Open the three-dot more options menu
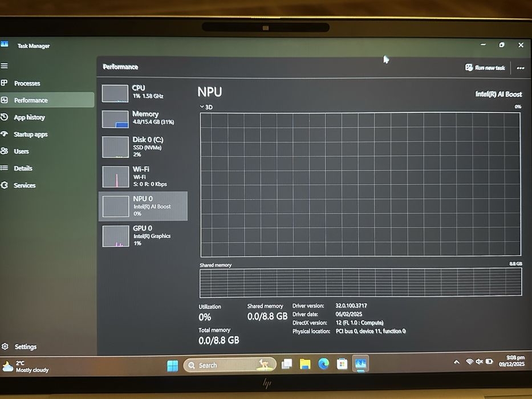532x399 pixels. 521,68
